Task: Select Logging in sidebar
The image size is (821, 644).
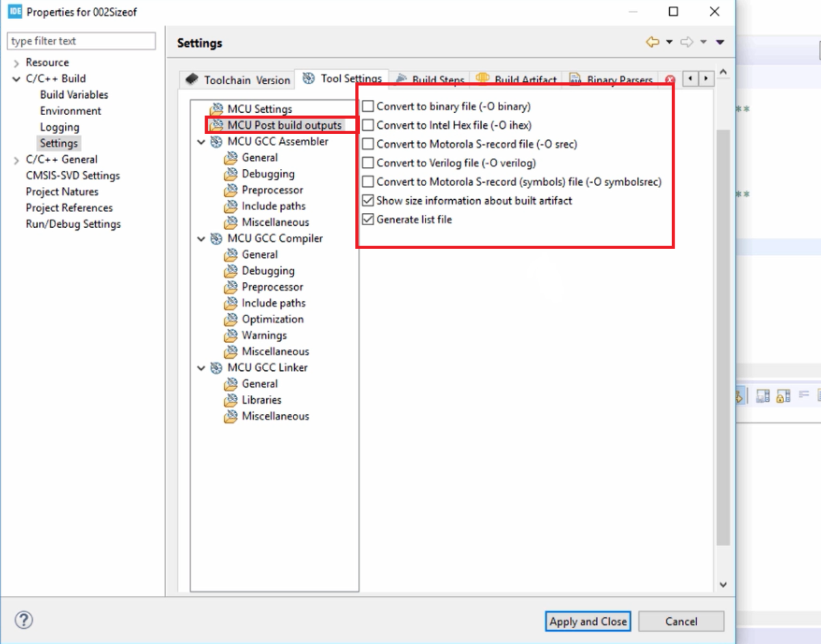Action: (x=60, y=127)
